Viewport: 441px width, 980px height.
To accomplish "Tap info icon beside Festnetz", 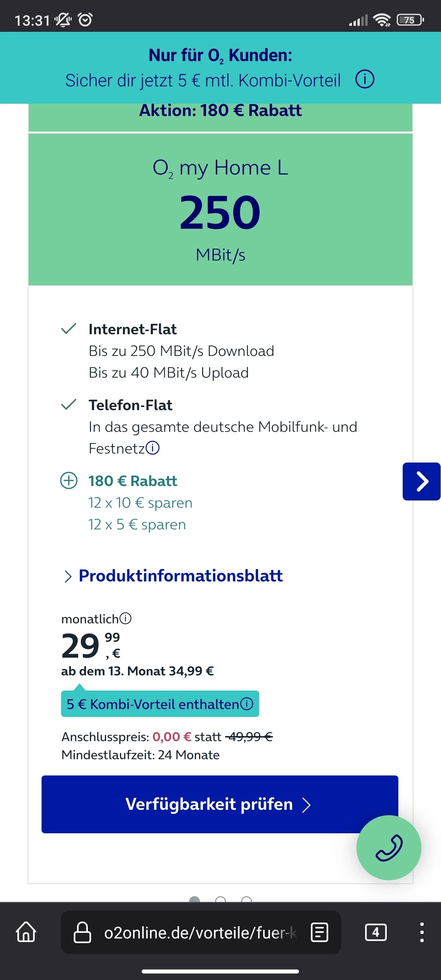I will (153, 448).
